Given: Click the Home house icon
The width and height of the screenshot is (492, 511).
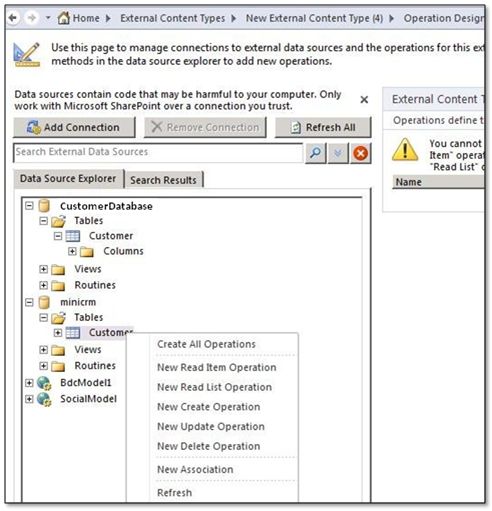Looking at the screenshot, I should point(63,18).
